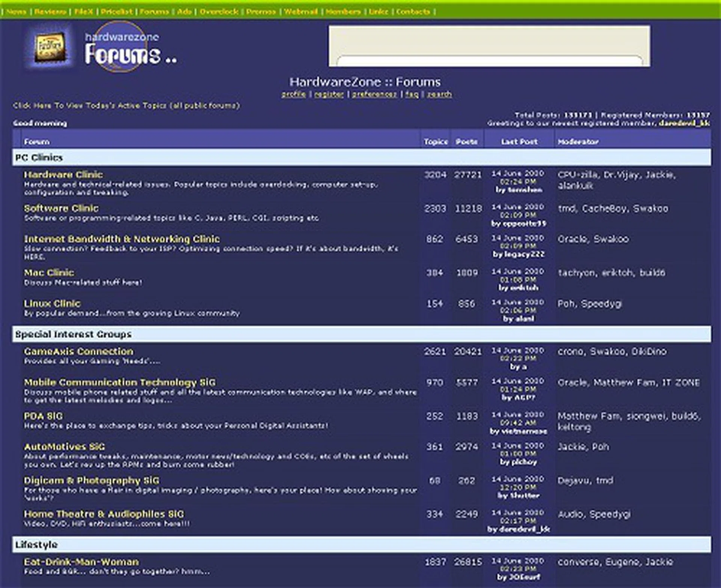The width and height of the screenshot is (721, 588).
Task: Select Webmail in the top bar
Action: click(301, 12)
